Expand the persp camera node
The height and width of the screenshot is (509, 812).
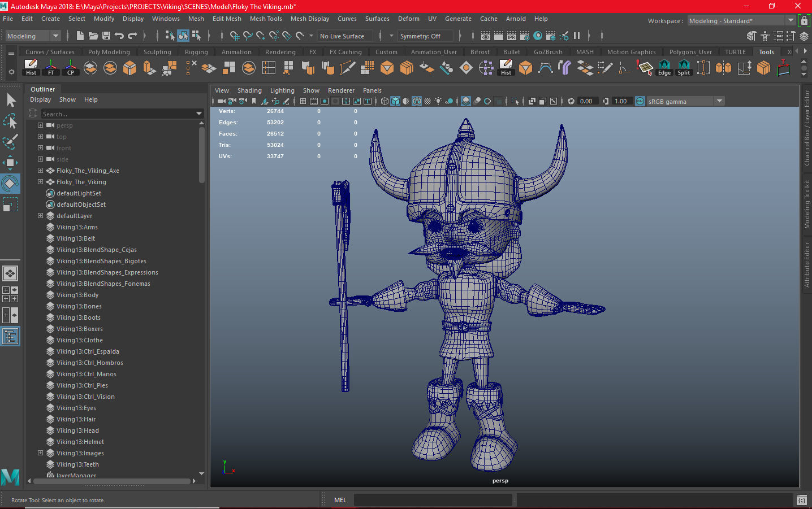[x=40, y=125]
